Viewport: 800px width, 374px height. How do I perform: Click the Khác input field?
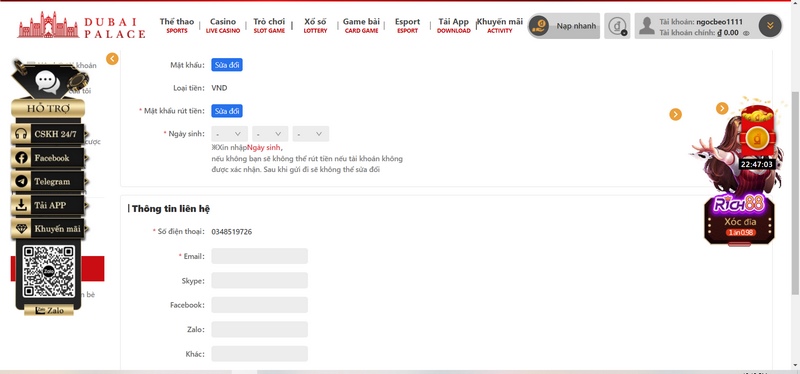[260, 354]
